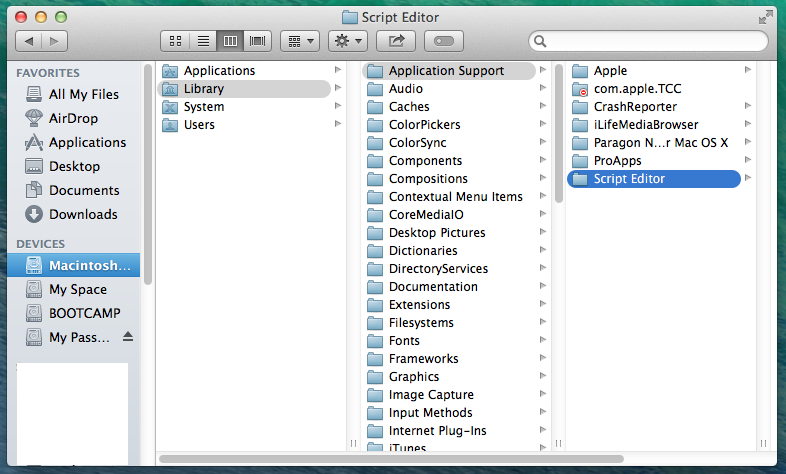The height and width of the screenshot is (474, 786).
Task: Open Documents in the sidebar
Action: [73, 190]
